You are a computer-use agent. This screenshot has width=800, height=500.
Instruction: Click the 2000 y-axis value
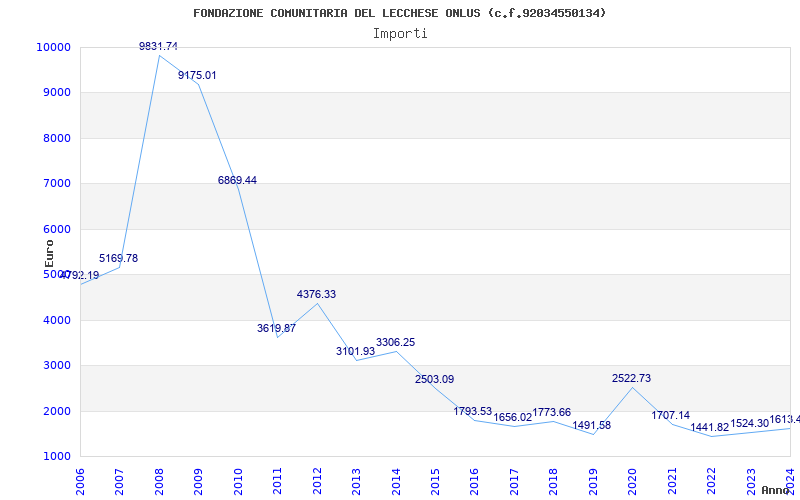click(56, 412)
